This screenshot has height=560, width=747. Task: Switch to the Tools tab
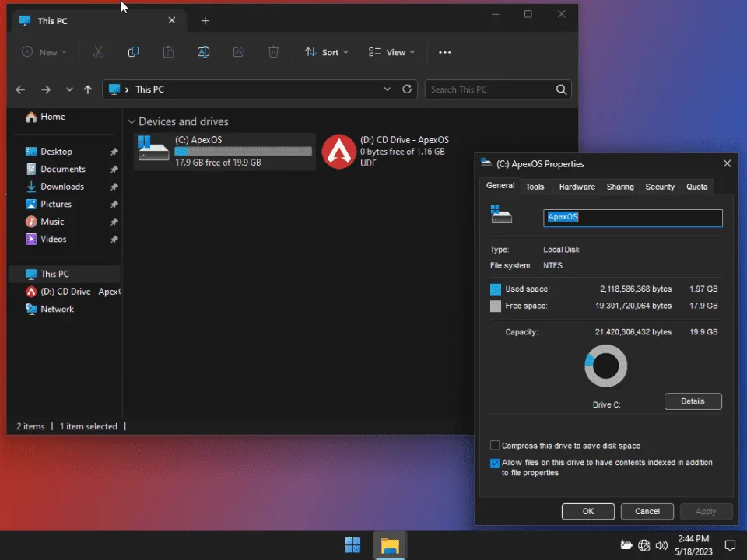(535, 187)
